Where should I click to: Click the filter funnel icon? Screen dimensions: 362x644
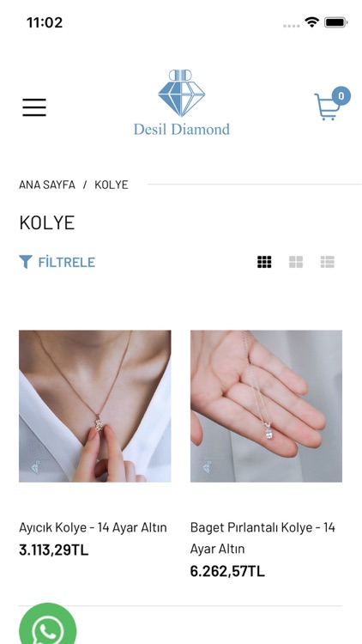tap(26, 262)
